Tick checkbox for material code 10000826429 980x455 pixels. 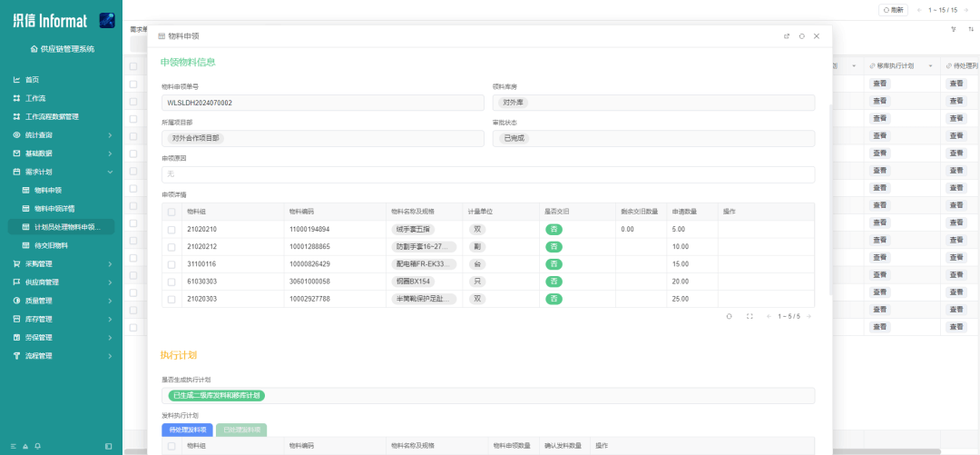pyautogui.click(x=171, y=264)
